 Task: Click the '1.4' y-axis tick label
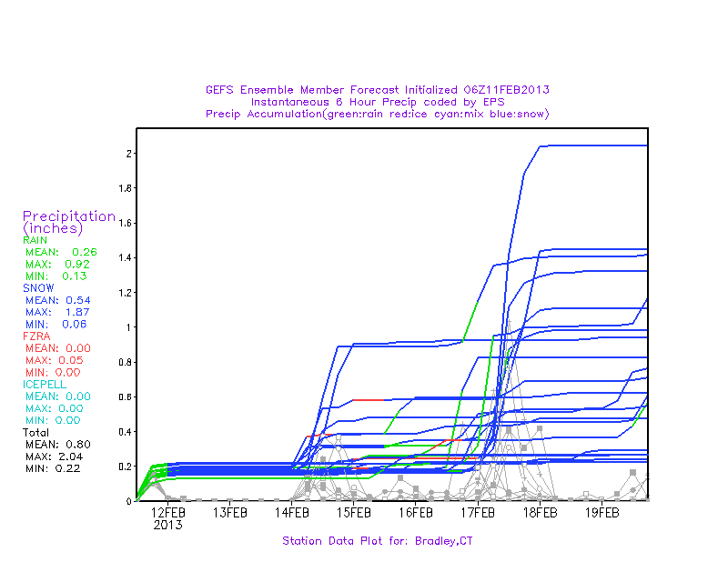tap(125, 258)
